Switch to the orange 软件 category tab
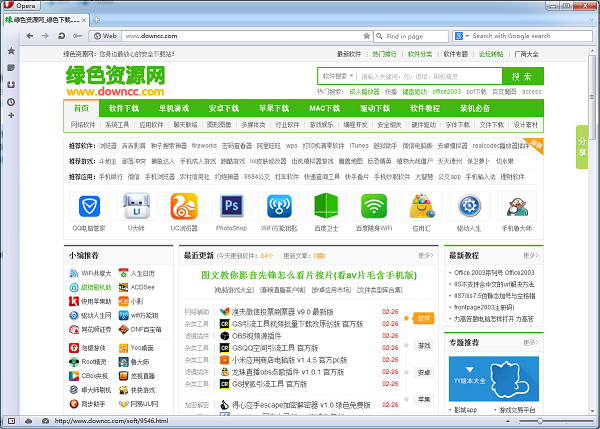 click(424, 318)
